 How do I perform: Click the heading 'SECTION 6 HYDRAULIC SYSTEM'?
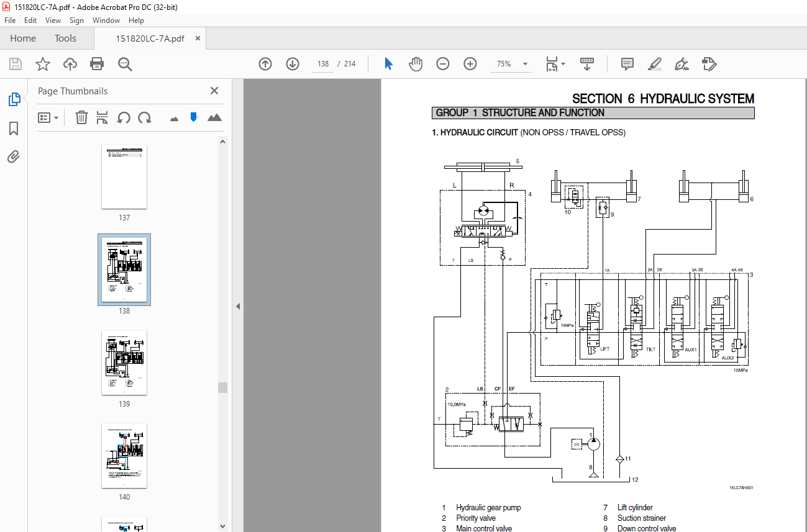(x=663, y=99)
